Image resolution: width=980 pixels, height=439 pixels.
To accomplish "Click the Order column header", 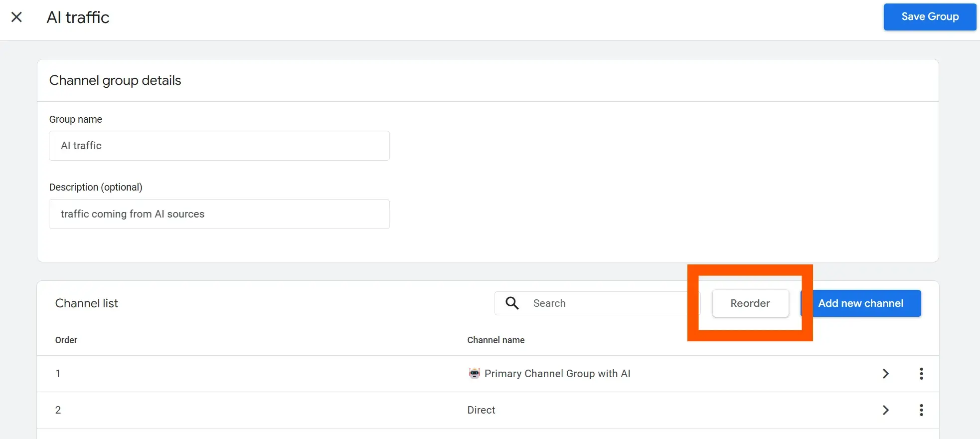I will pos(66,340).
